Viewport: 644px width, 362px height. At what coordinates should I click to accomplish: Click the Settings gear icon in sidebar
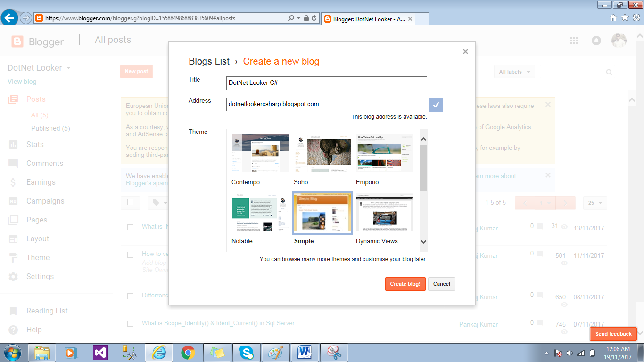13,277
